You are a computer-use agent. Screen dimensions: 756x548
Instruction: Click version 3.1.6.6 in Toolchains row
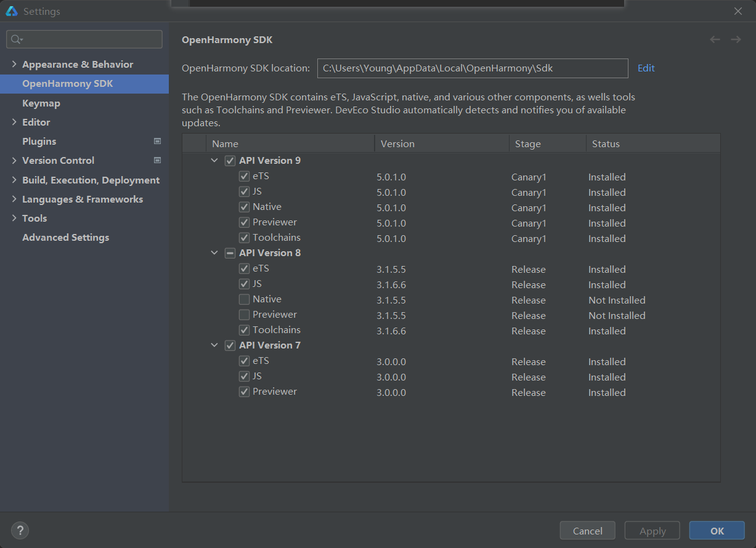(x=391, y=331)
